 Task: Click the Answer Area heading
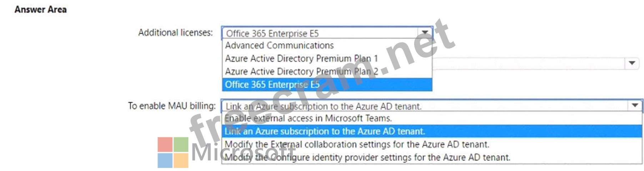tap(40, 10)
